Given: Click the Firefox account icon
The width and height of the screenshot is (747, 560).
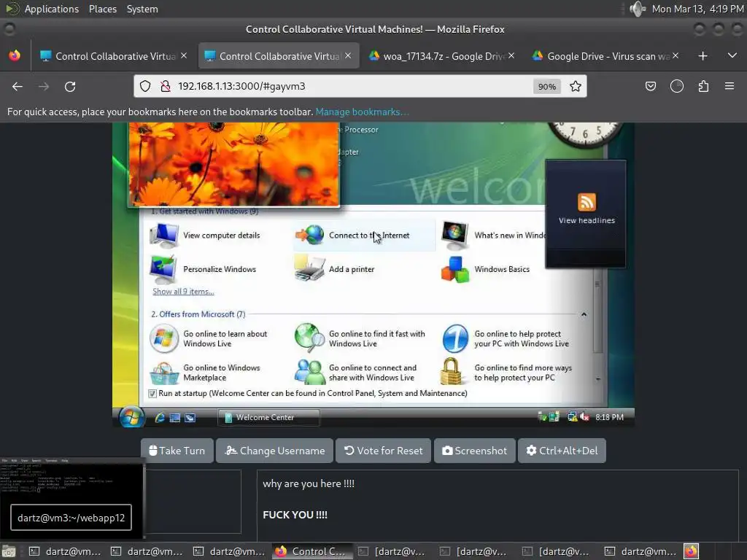Looking at the screenshot, I should (677, 86).
